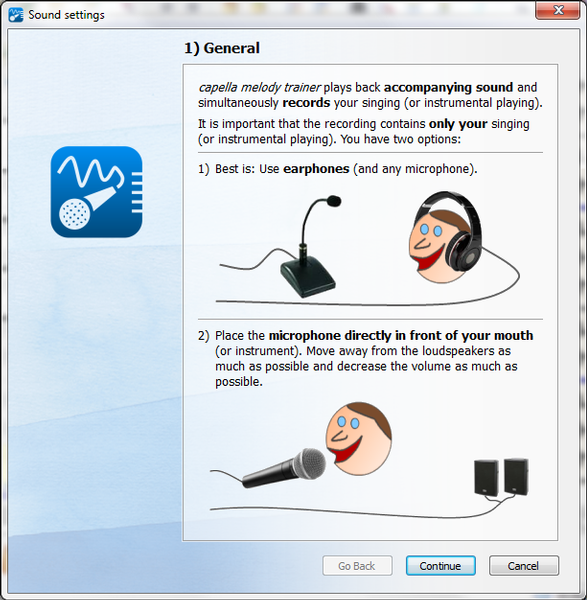Click the italic 'capella melody trainer' text

[x=259, y=88]
